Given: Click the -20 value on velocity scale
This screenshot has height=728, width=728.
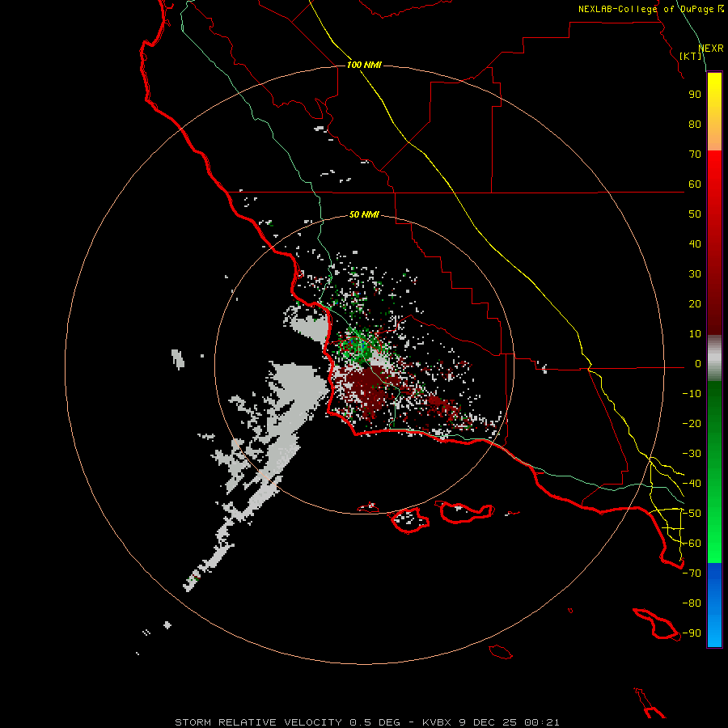Looking at the screenshot, I should 692,424.
